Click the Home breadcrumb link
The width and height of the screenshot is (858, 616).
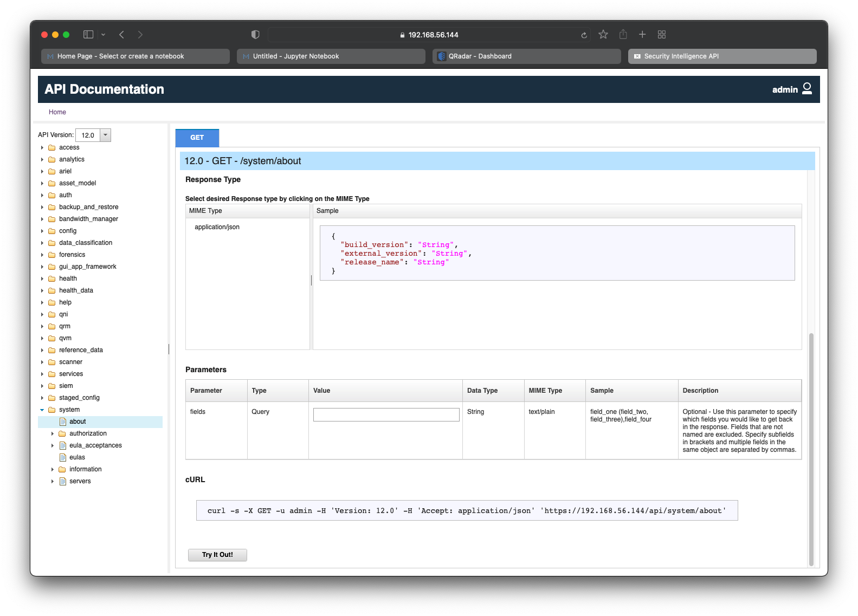click(x=57, y=112)
